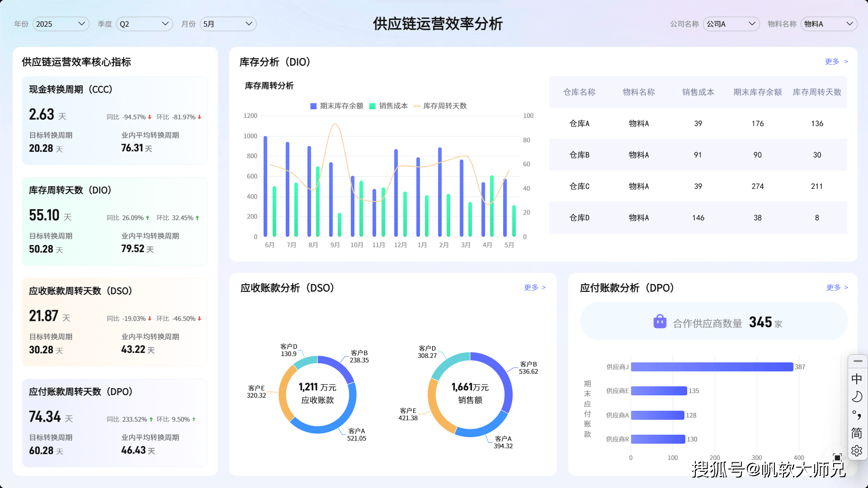Click the IME Chinese/English mode icon
The width and height of the screenshot is (868, 488).
(x=857, y=379)
